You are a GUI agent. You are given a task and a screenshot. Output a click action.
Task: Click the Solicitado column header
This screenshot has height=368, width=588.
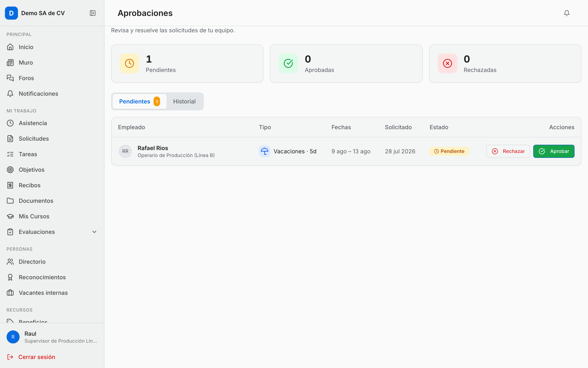[x=398, y=127]
